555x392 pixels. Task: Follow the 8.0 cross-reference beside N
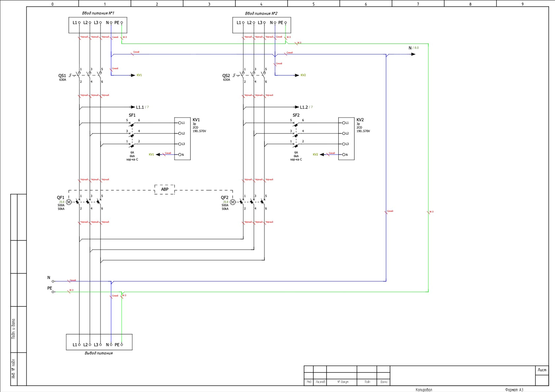416,48
